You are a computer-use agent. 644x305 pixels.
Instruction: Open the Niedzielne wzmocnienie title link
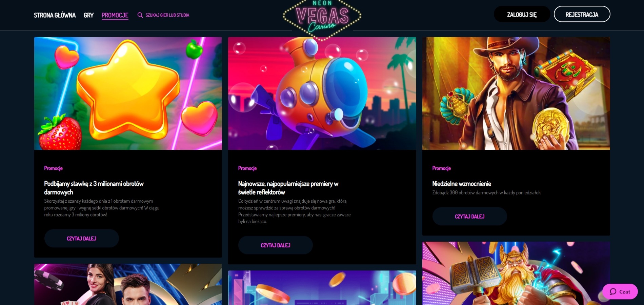click(462, 184)
